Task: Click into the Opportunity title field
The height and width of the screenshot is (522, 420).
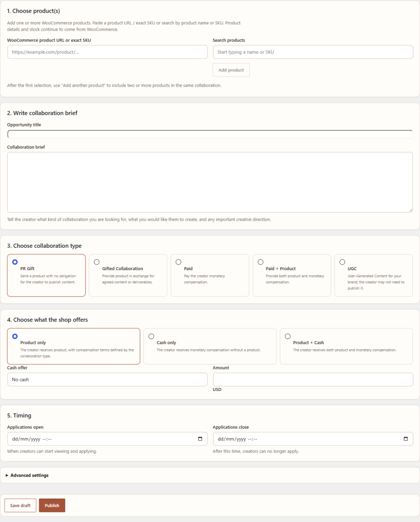Action: pos(210,134)
